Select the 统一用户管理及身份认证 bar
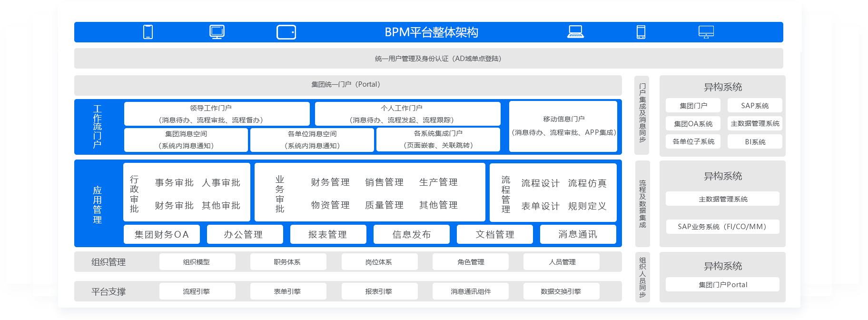868x320 pixels. (x=428, y=59)
